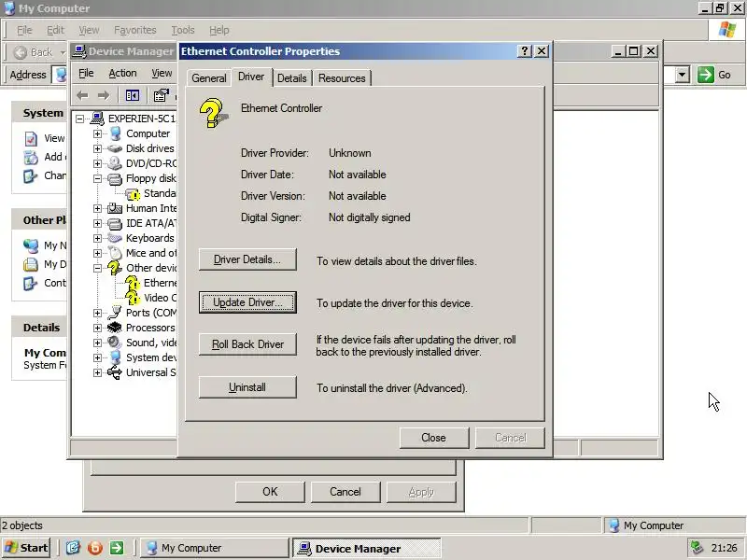Expand the Computer node
Screen dimensions: 747x560
(97, 133)
